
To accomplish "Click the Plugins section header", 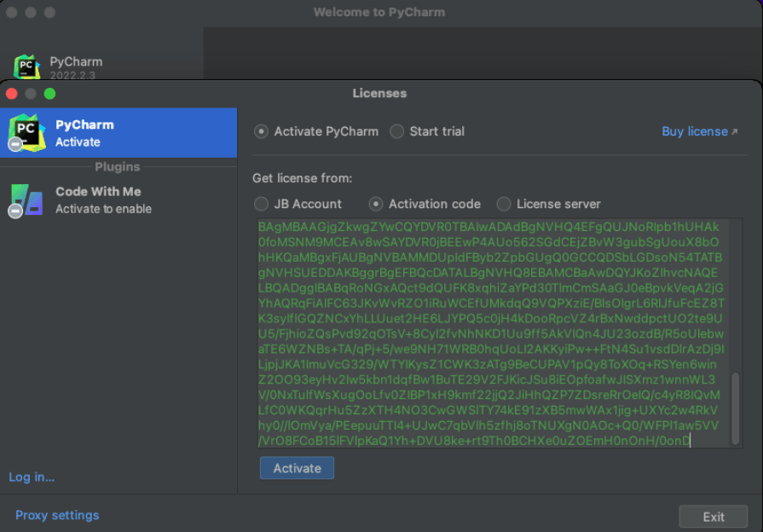I will click(118, 167).
